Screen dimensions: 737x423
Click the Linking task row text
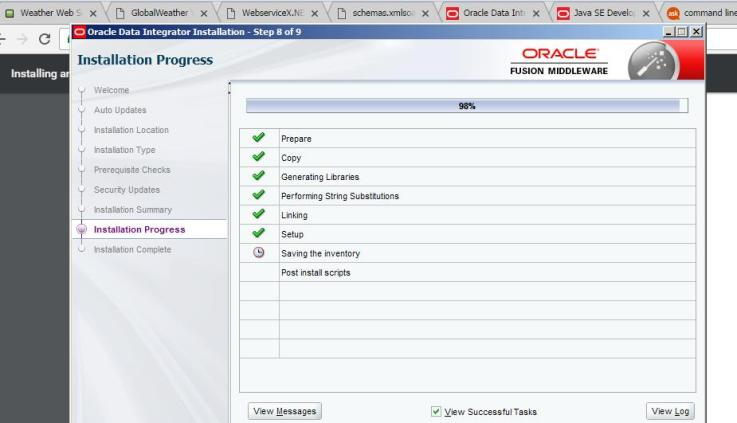(294, 215)
